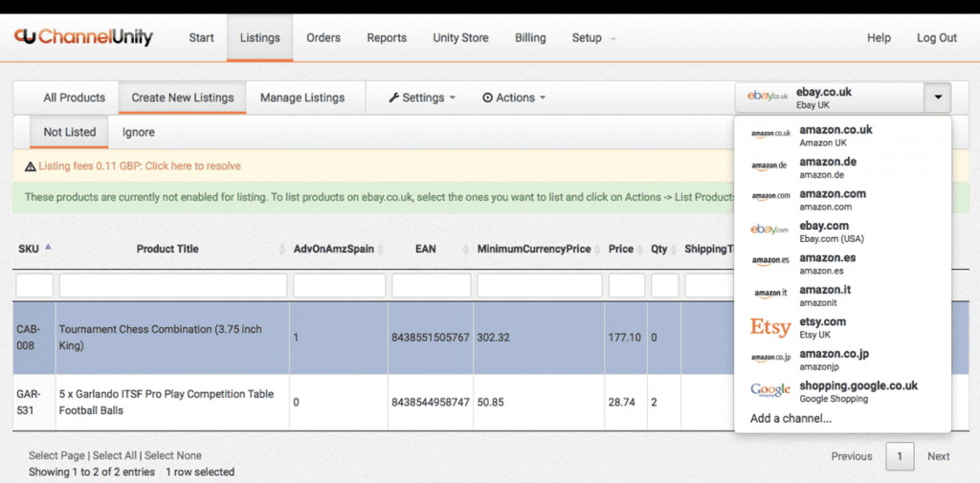Click the Google Shopping logo icon
This screenshot has height=483, width=980.
(770, 390)
